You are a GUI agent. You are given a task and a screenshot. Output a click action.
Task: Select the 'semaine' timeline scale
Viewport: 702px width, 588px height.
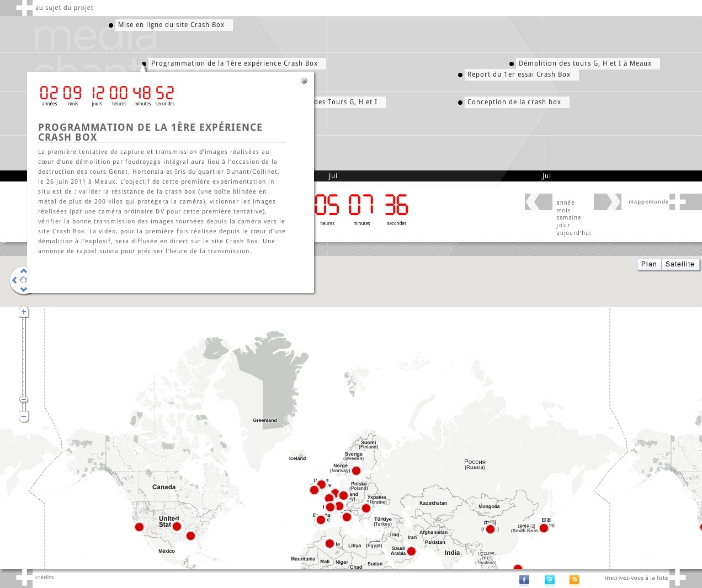point(568,218)
